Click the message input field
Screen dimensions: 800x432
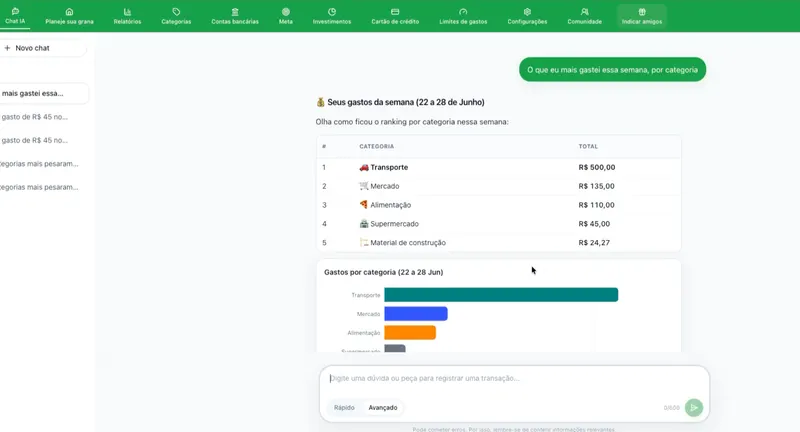pyautogui.click(x=514, y=378)
